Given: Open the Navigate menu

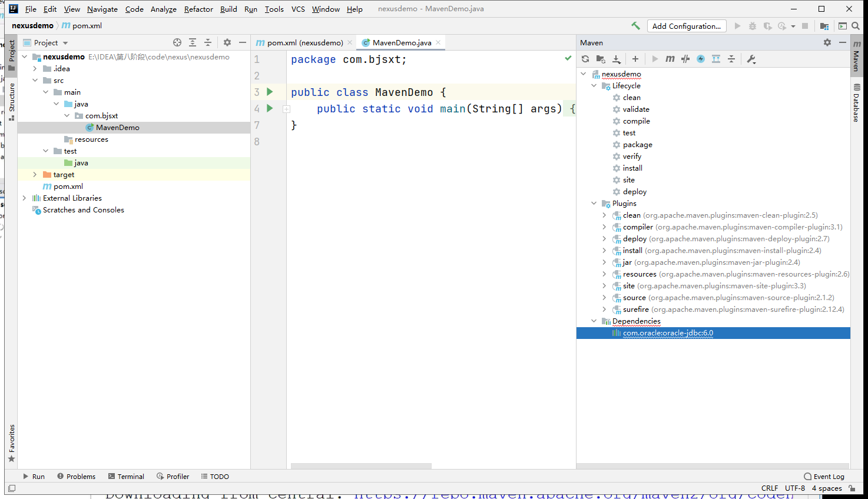Looking at the screenshot, I should tap(102, 9).
